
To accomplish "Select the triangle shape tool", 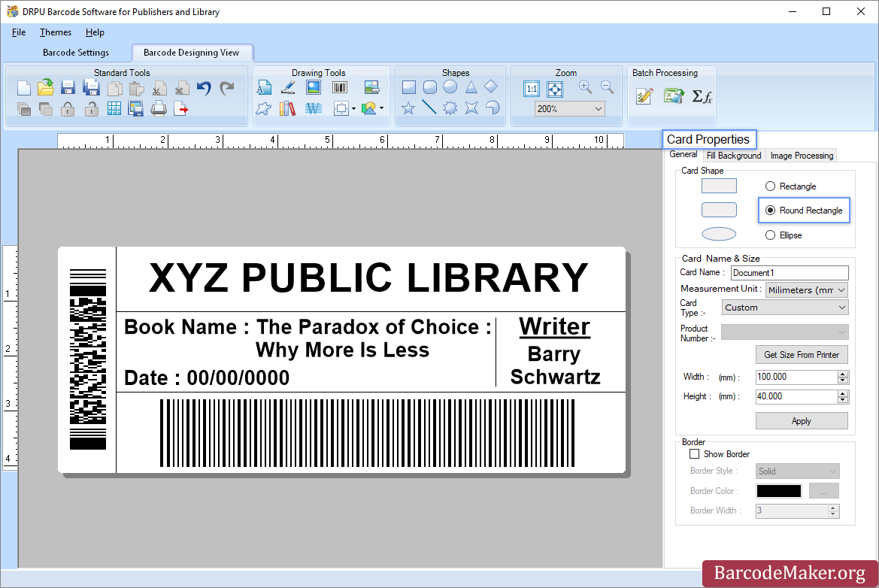I will pyautogui.click(x=471, y=87).
